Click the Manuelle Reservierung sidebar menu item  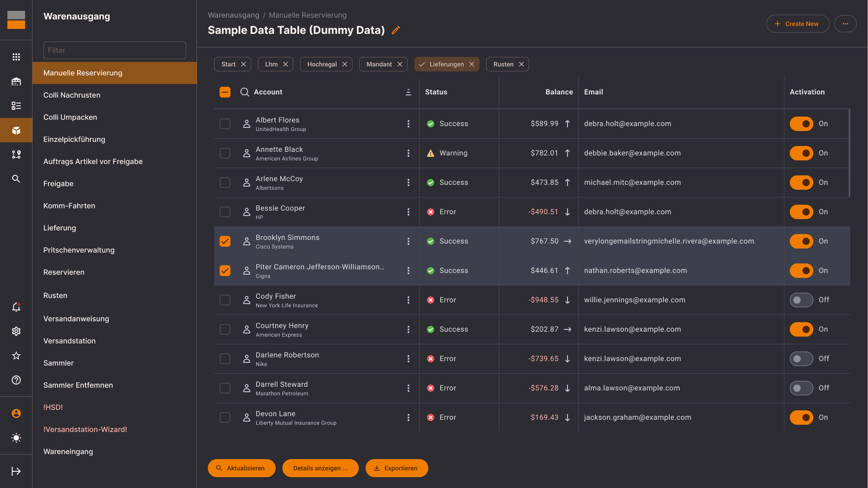point(114,72)
